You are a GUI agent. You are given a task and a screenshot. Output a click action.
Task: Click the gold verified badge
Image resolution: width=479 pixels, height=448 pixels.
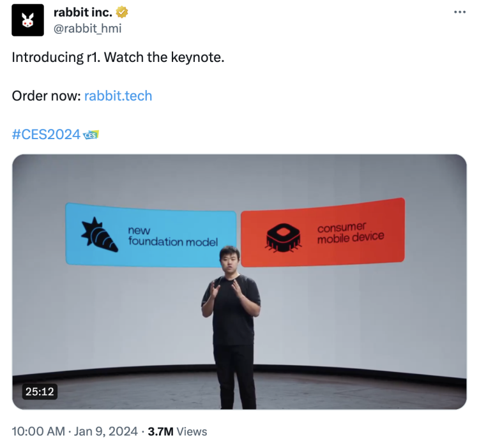(122, 12)
